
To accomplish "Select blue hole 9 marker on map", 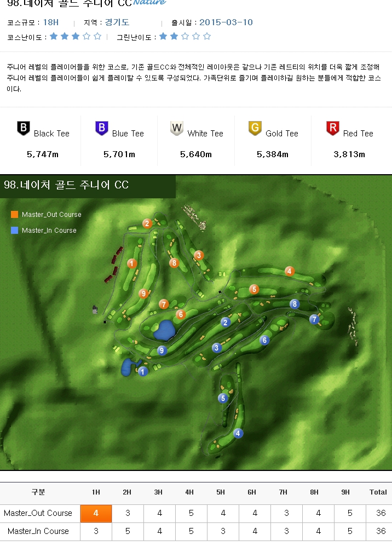I will click(162, 350).
